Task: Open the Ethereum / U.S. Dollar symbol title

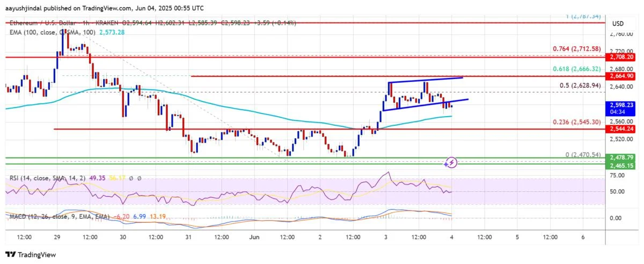Action: click(43, 23)
